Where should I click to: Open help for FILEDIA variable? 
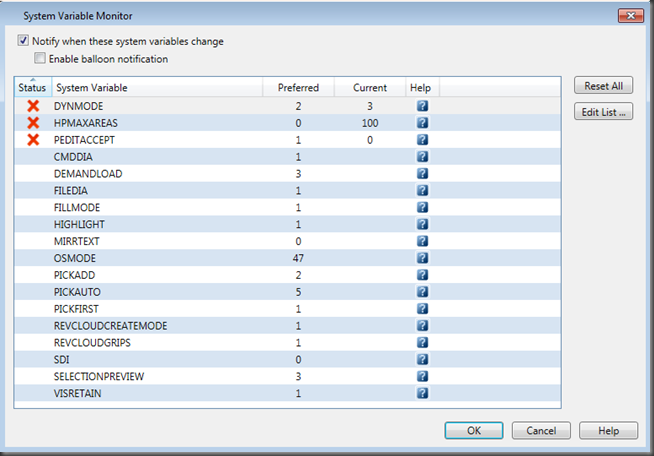pyautogui.click(x=422, y=190)
